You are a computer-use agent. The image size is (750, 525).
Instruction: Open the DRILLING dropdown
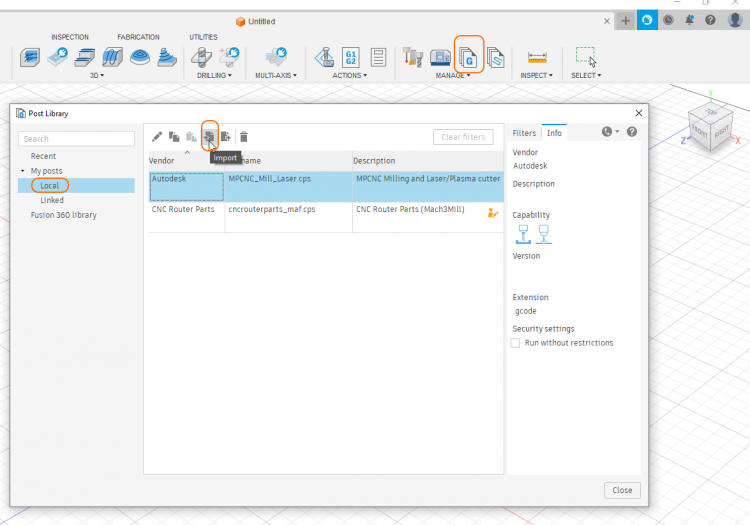[214, 75]
